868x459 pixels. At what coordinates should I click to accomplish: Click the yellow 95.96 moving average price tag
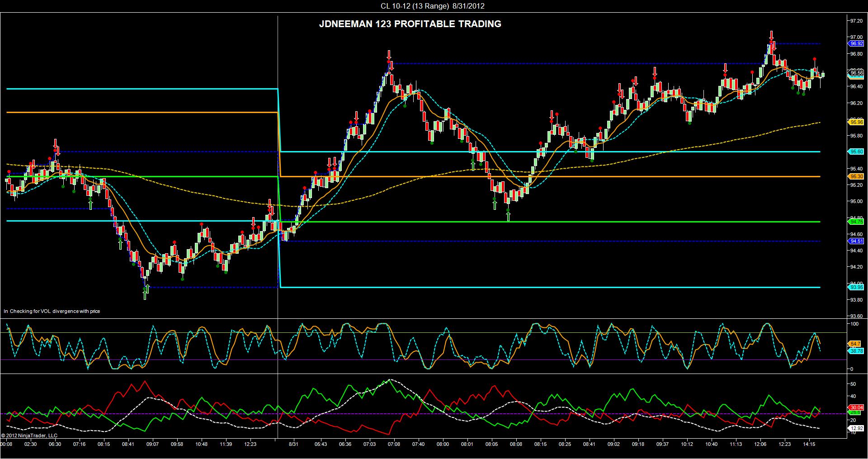(857, 122)
